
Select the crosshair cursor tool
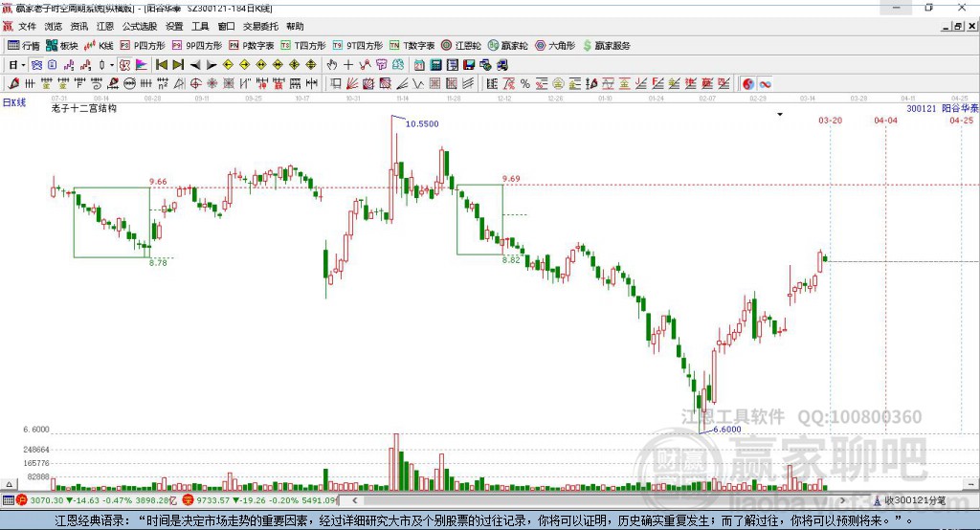348,65
